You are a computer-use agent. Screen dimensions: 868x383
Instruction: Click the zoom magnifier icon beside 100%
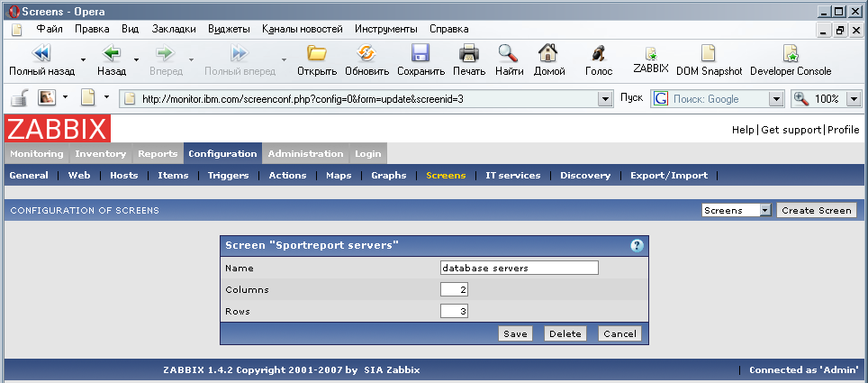tap(801, 99)
